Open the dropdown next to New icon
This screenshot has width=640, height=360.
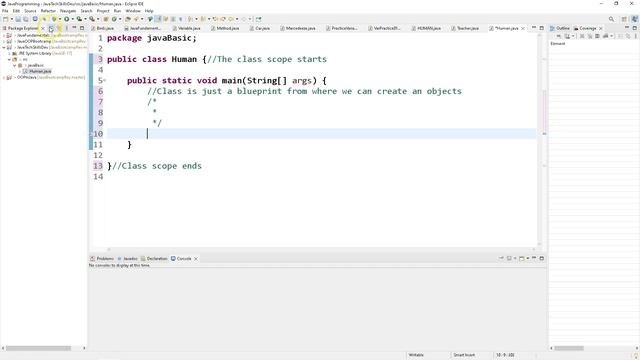[x=11, y=19]
